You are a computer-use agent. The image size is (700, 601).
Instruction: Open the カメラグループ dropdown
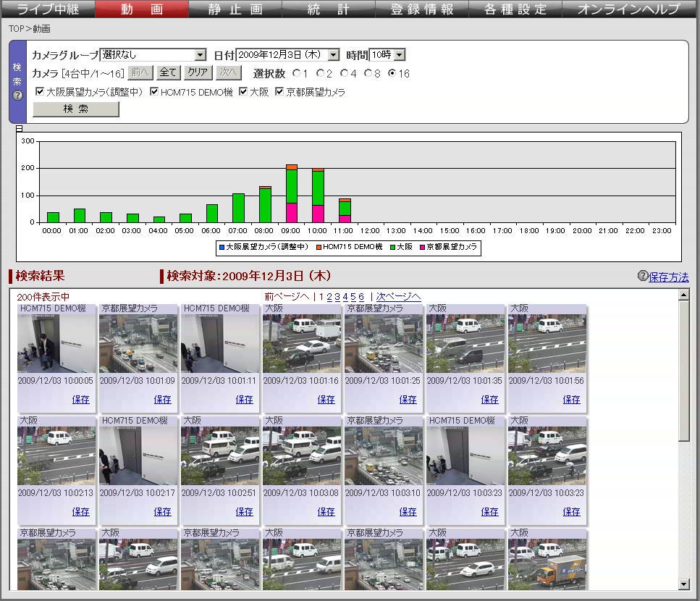[153, 55]
